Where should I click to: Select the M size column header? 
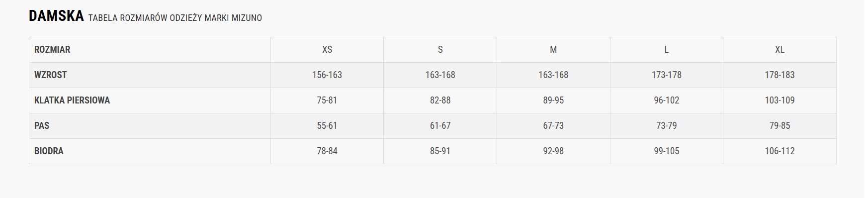(x=553, y=50)
